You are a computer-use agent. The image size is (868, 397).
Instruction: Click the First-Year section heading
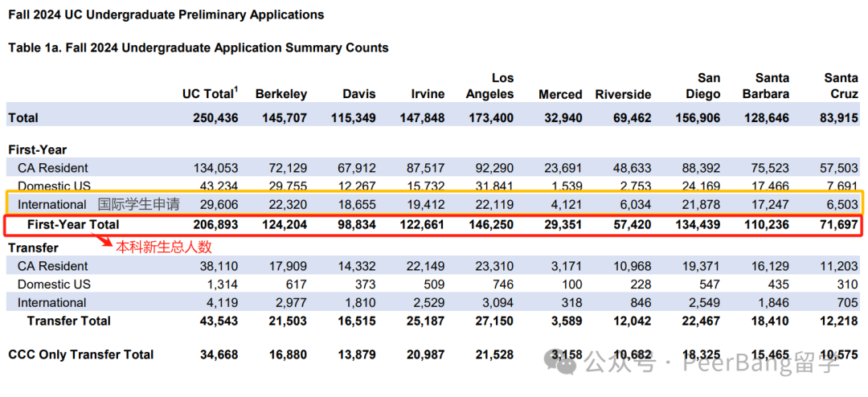point(38,149)
